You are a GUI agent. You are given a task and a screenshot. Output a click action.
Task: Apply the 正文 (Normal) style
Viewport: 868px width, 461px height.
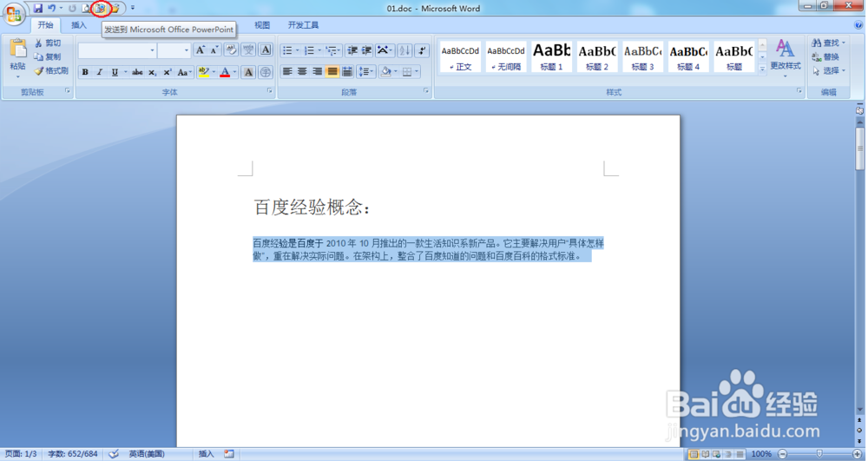[x=460, y=56]
